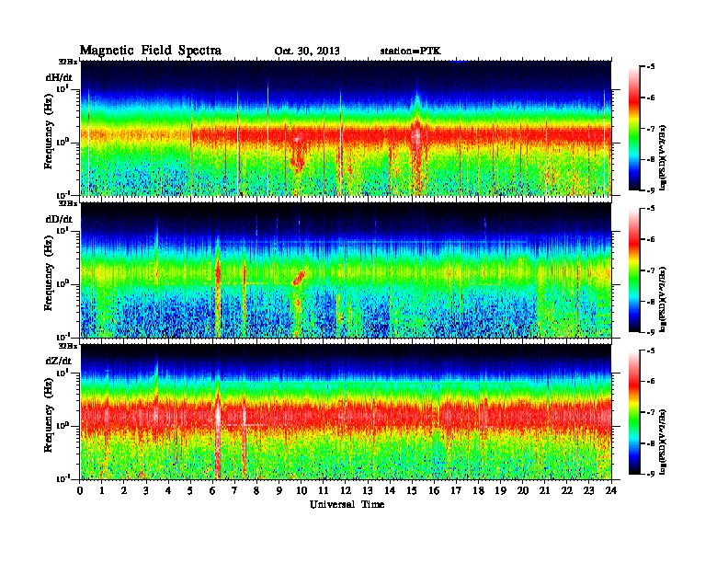Click the date "Oct. 30, 2013"
Viewport: 728px width, 563px height.
[x=307, y=52]
